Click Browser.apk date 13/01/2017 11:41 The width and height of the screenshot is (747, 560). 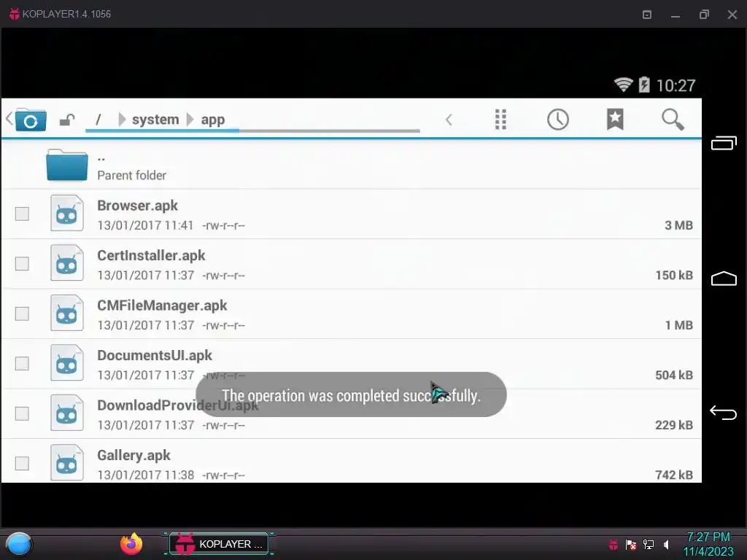point(145,225)
